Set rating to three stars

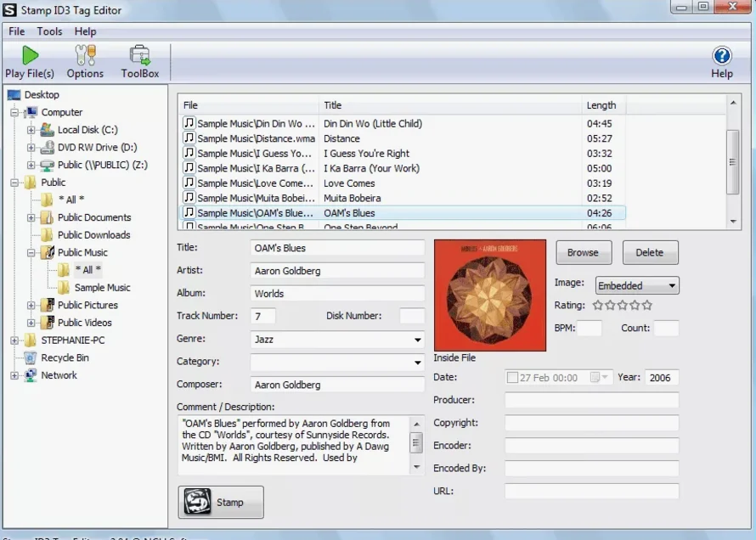[623, 305]
